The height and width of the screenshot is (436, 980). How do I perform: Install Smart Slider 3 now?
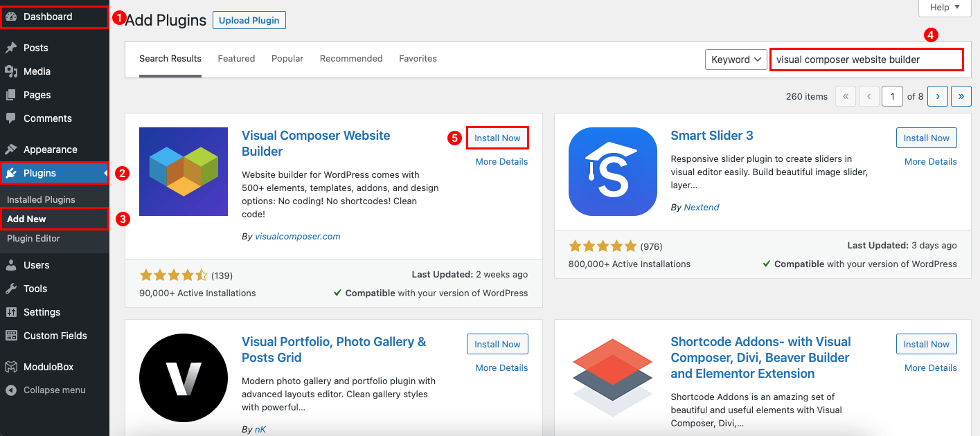coord(927,138)
